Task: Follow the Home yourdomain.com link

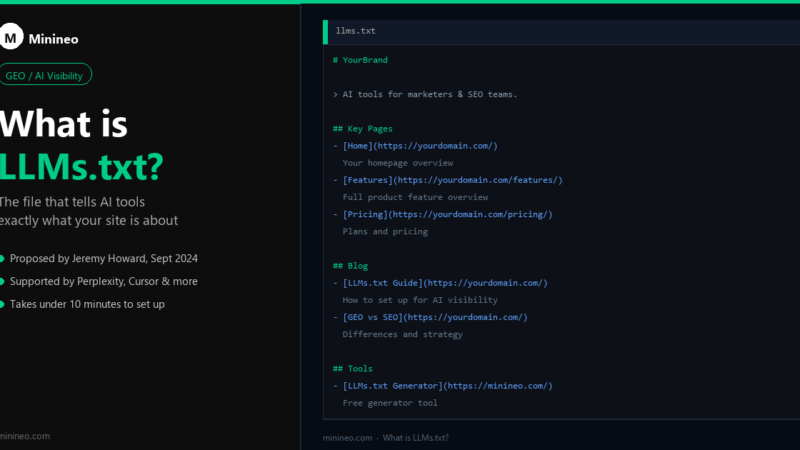Action: point(420,146)
